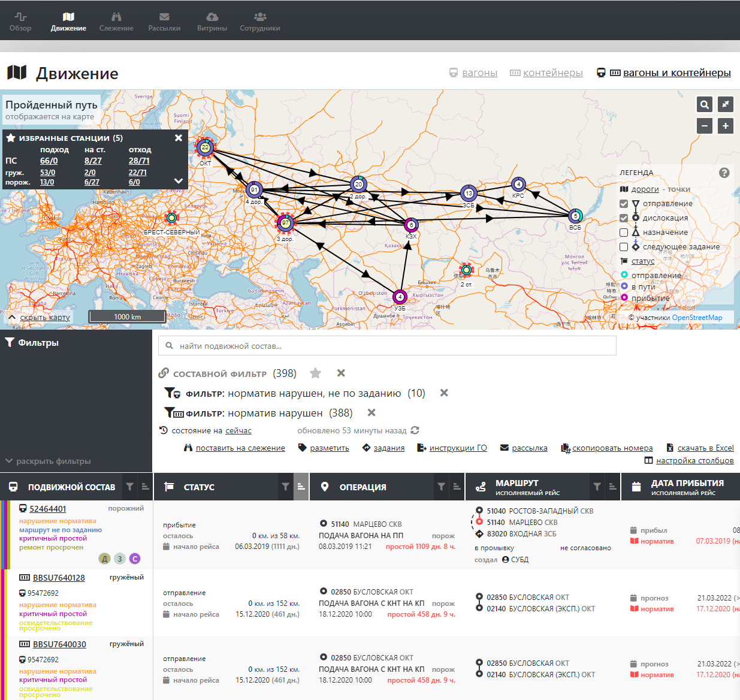Open the filter icon on the СТАТУС column
The image size is (740, 700).
coord(285,487)
